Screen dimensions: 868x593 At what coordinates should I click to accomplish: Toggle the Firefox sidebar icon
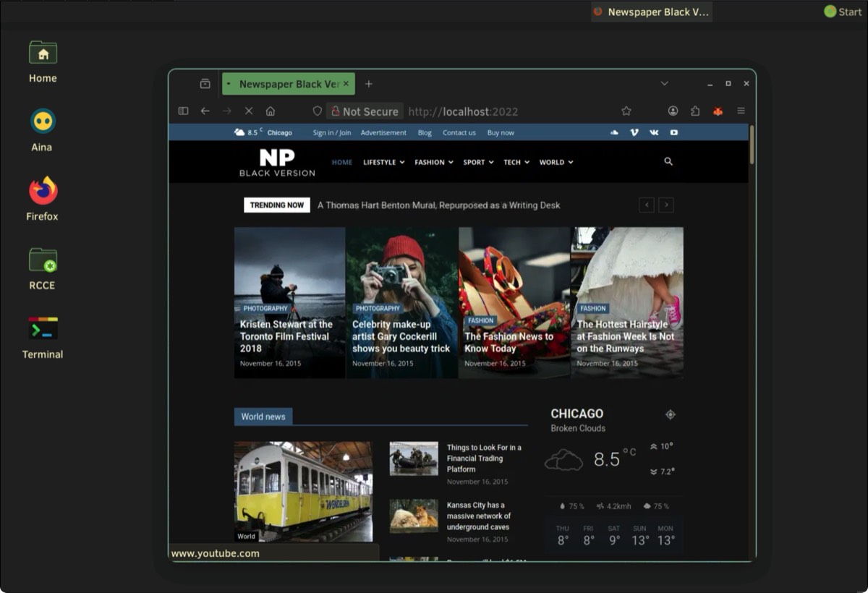pyautogui.click(x=183, y=111)
